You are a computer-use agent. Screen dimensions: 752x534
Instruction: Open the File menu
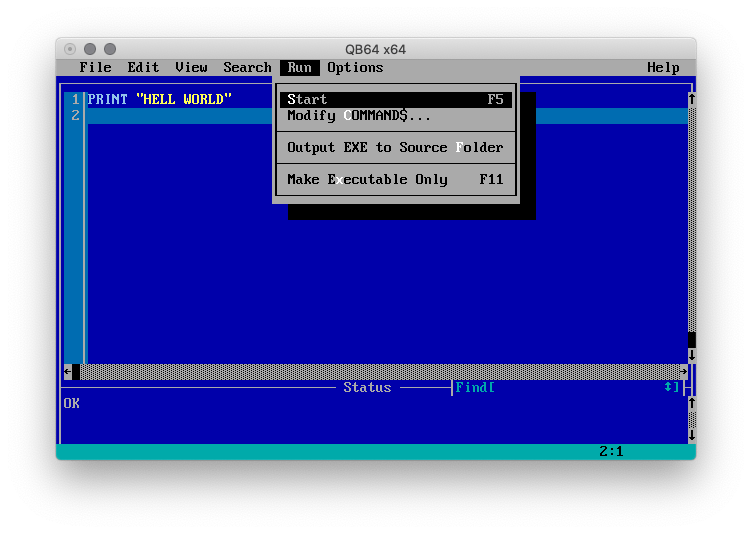tap(95, 68)
